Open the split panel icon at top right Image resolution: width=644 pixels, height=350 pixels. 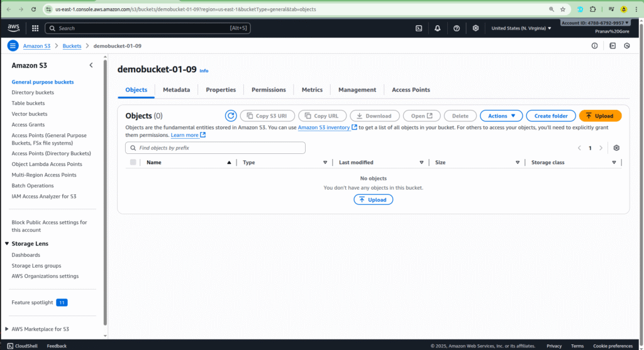click(x=613, y=45)
